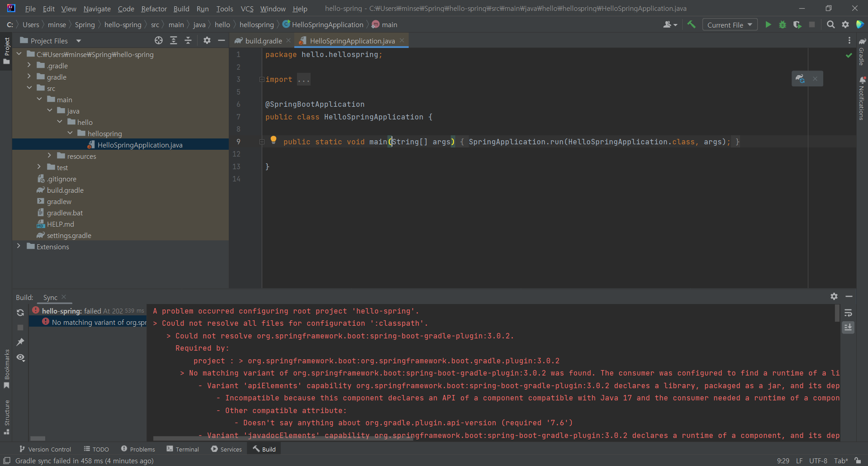Image resolution: width=868 pixels, height=466 pixels.
Task: Toggle pin tab icon in Build panel
Action: 20,342
